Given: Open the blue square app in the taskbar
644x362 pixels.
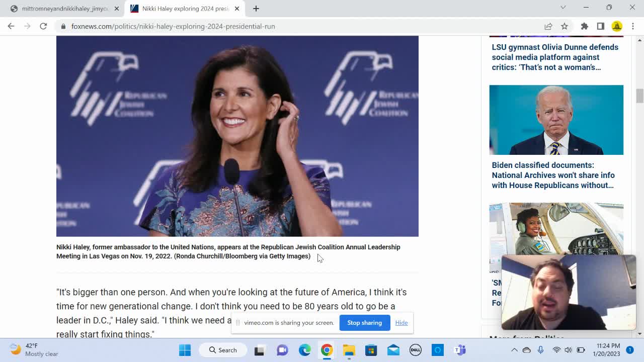Looking at the screenshot, I should tap(438, 350).
